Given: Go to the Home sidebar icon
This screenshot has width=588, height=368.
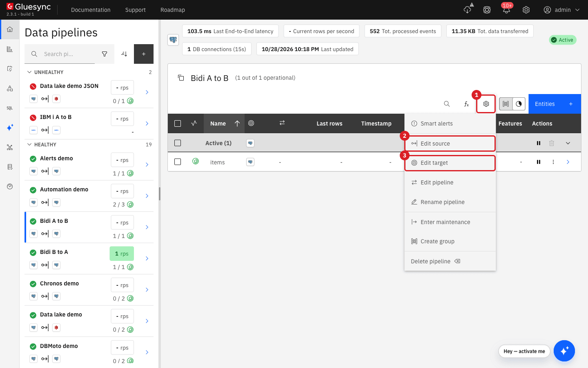Looking at the screenshot, I should tap(10, 29).
